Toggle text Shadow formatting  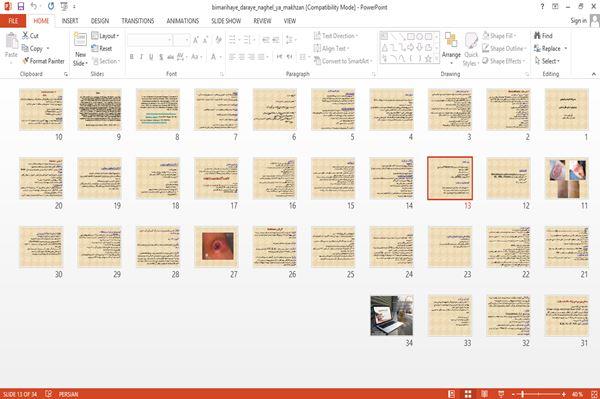[161, 57]
